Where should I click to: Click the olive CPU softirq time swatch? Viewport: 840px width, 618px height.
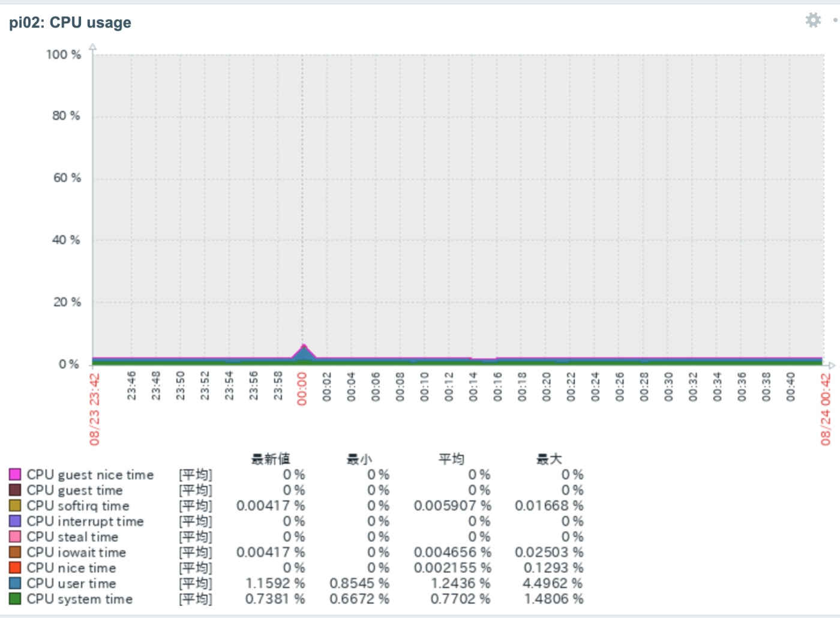point(15,506)
